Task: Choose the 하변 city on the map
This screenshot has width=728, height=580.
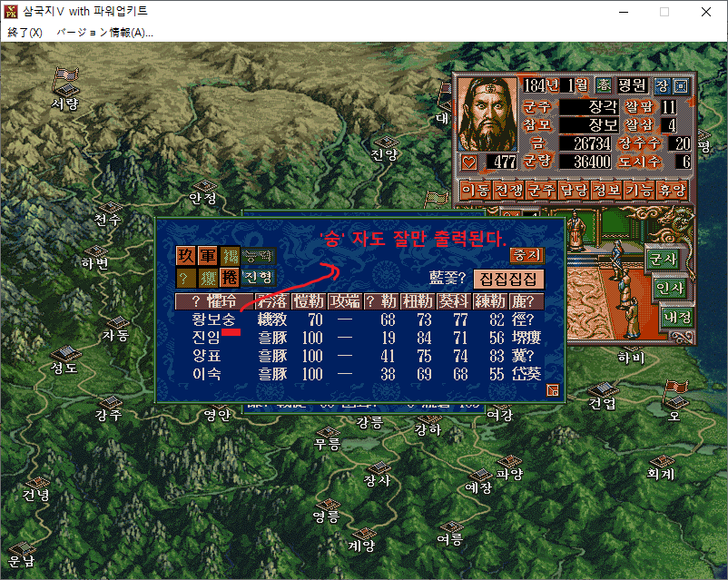Action: coord(96,251)
